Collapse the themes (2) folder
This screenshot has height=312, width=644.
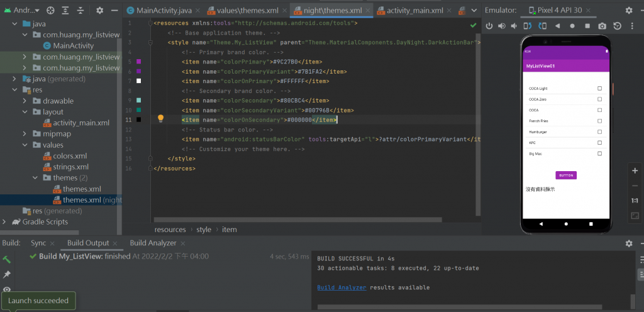point(35,178)
